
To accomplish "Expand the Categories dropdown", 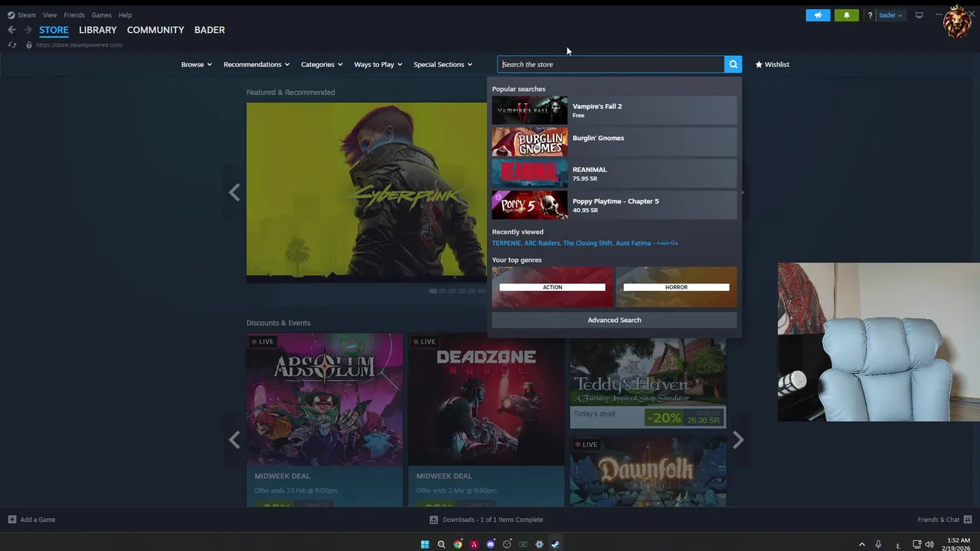I will point(322,64).
